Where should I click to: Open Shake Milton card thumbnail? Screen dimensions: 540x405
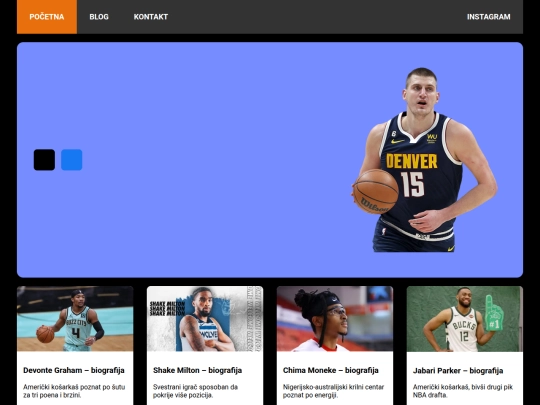pos(205,319)
